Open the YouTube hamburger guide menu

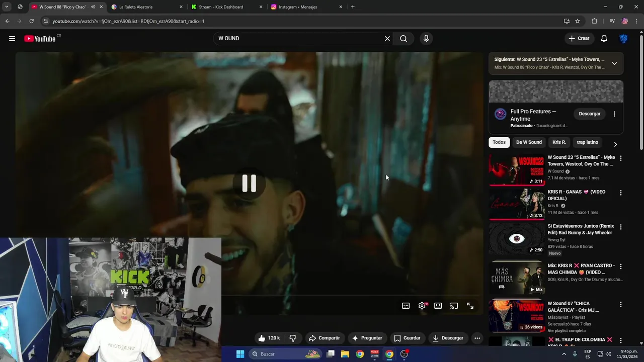[12, 39]
